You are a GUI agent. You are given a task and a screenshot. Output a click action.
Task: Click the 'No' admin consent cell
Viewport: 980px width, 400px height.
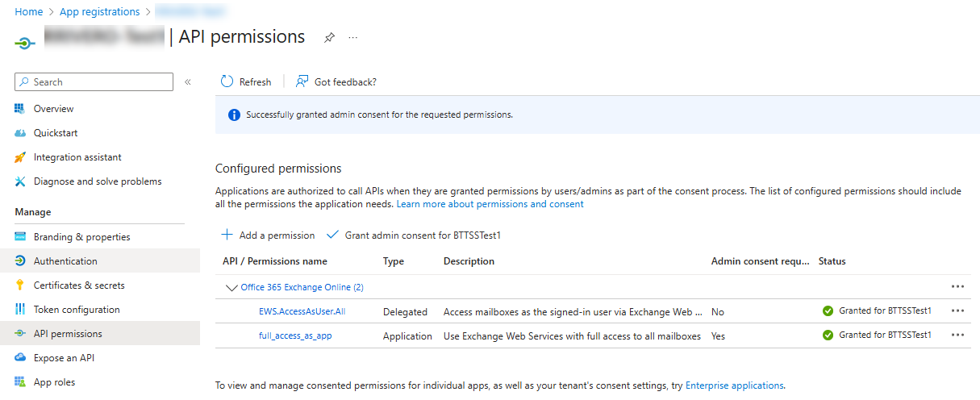tap(718, 311)
